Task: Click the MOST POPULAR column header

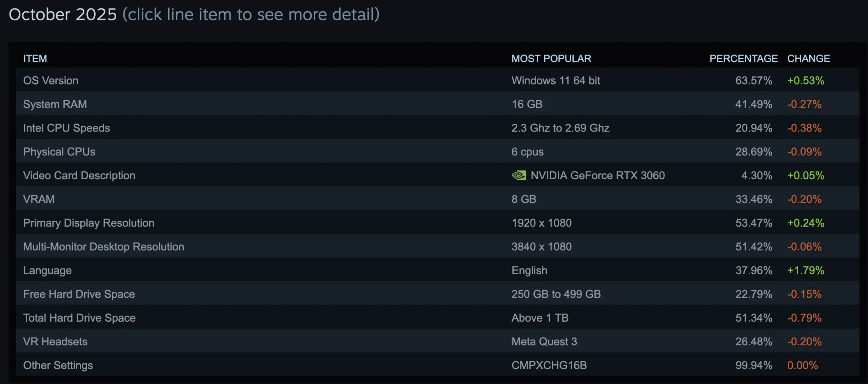Action: (x=551, y=58)
